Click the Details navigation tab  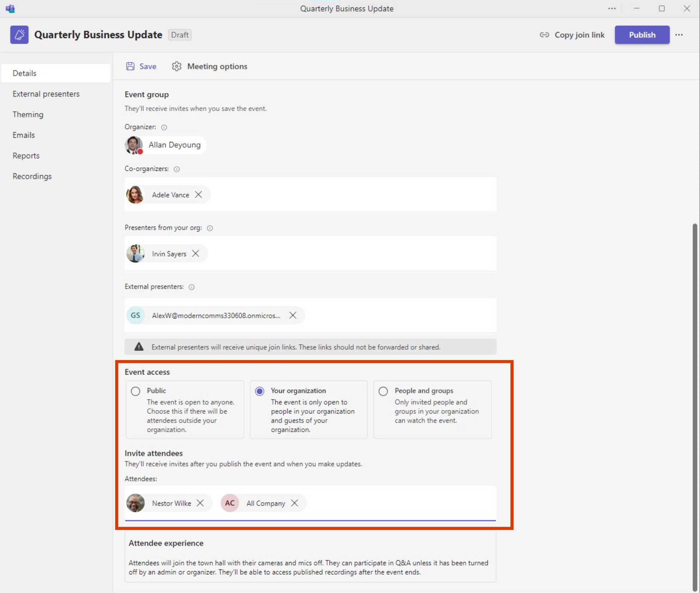point(25,73)
